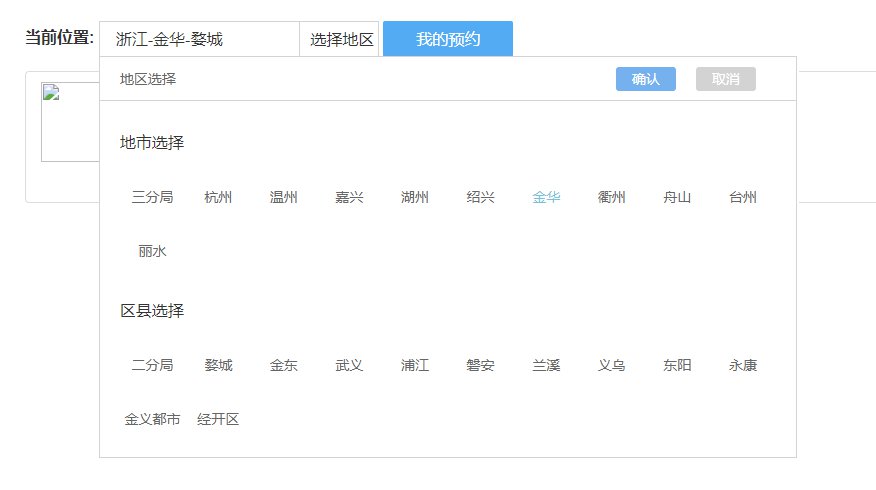Click the broken image thumbnail
The width and height of the screenshot is (876, 490).
pos(70,122)
